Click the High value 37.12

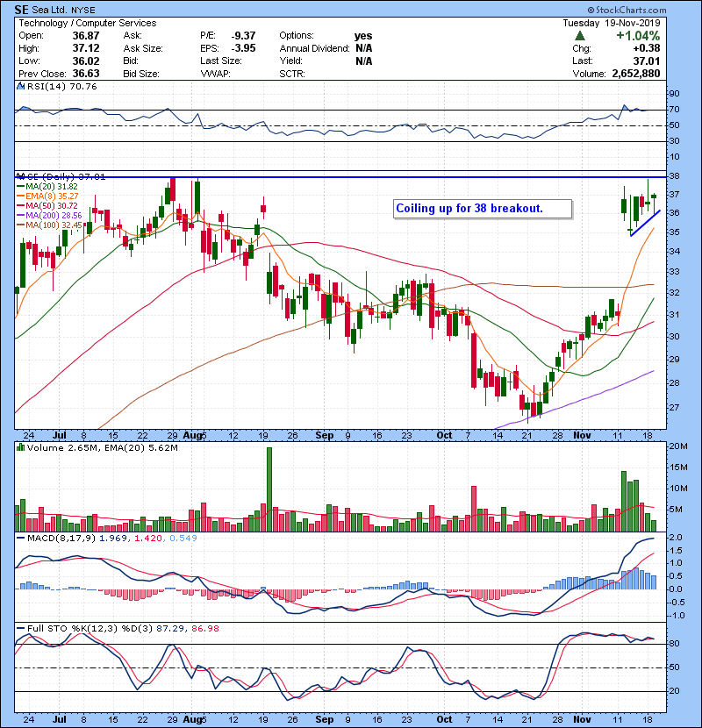point(86,48)
